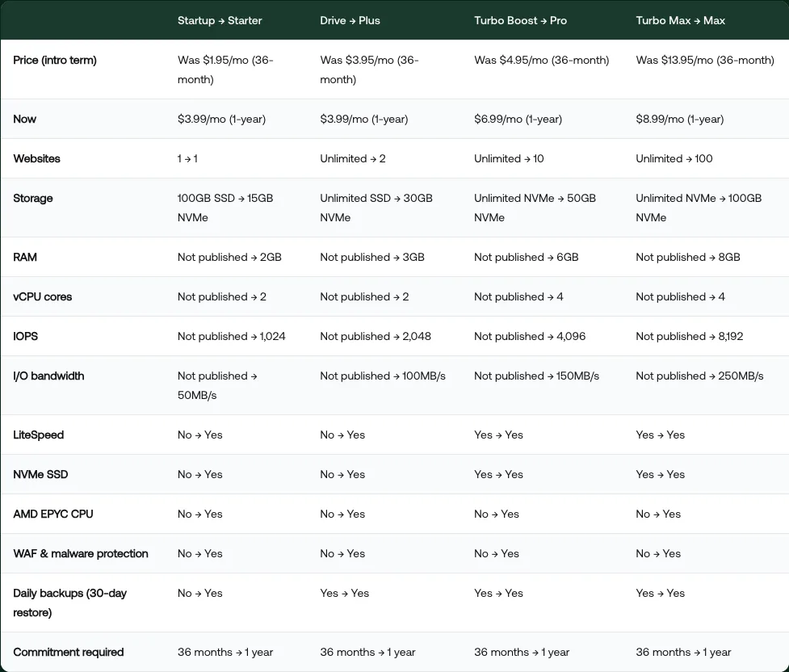
Task: Select the '1 → 1' websites cell
Action: tap(187, 158)
